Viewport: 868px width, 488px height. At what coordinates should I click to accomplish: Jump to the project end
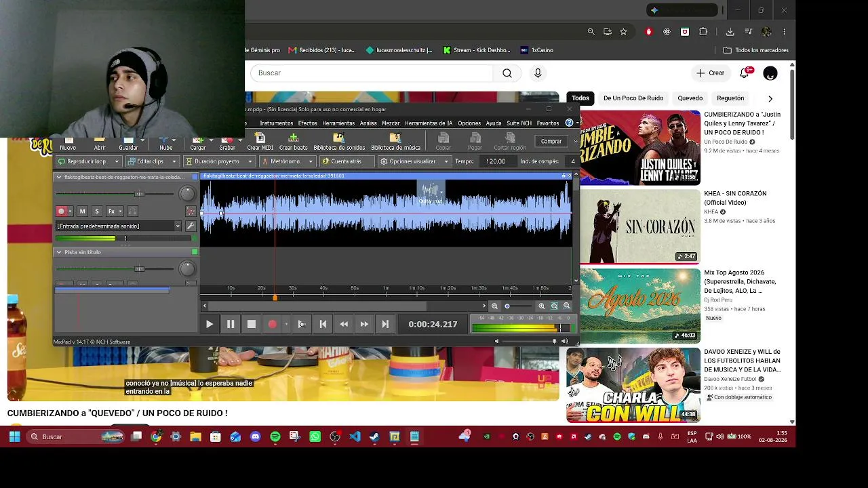click(385, 324)
